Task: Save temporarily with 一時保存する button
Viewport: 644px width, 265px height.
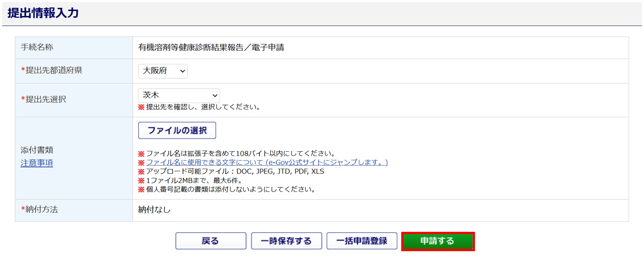Action: click(x=287, y=241)
